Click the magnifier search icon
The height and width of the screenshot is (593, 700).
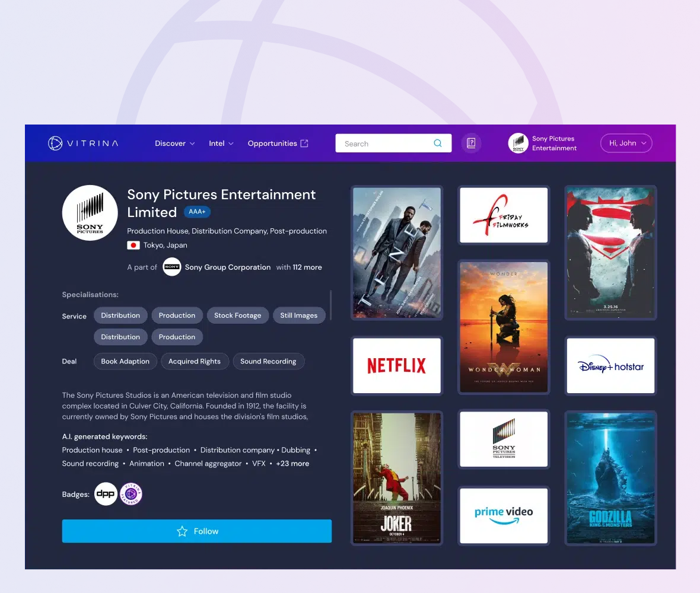438,144
